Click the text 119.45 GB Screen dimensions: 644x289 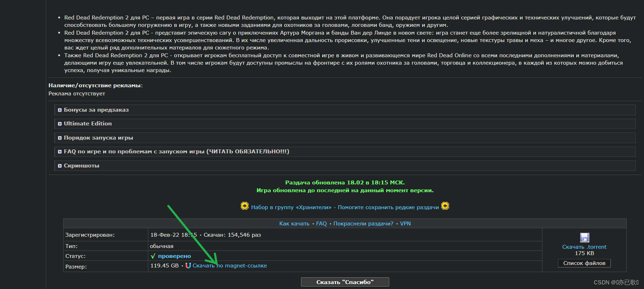(x=164, y=266)
